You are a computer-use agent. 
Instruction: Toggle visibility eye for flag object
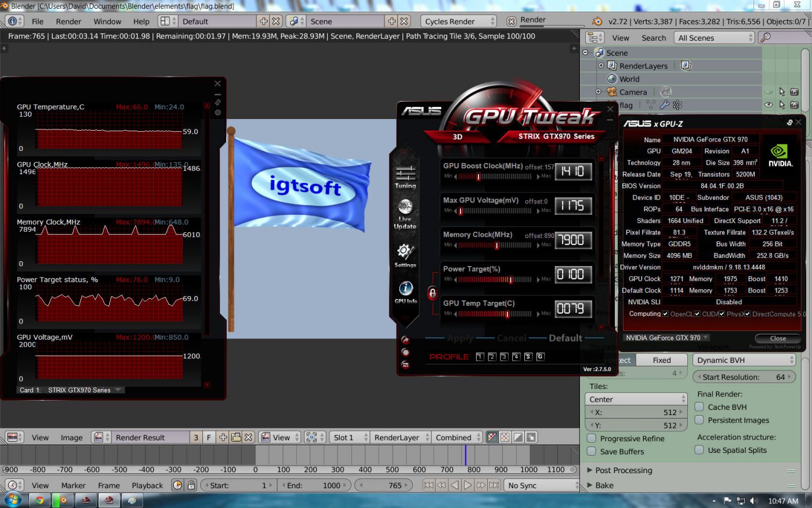tap(768, 105)
